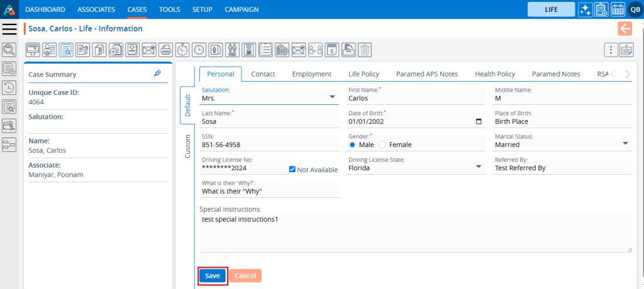Click the orange back arrow button

pyautogui.click(x=625, y=28)
